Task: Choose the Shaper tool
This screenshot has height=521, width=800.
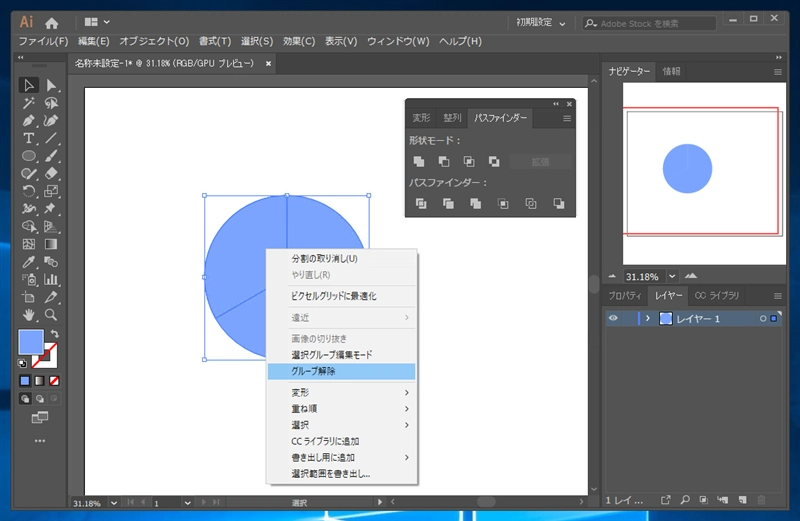Action: (x=29, y=173)
